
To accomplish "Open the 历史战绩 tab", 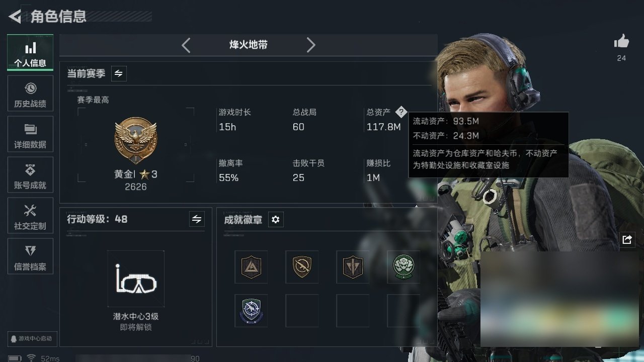I will pyautogui.click(x=30, y=96).
